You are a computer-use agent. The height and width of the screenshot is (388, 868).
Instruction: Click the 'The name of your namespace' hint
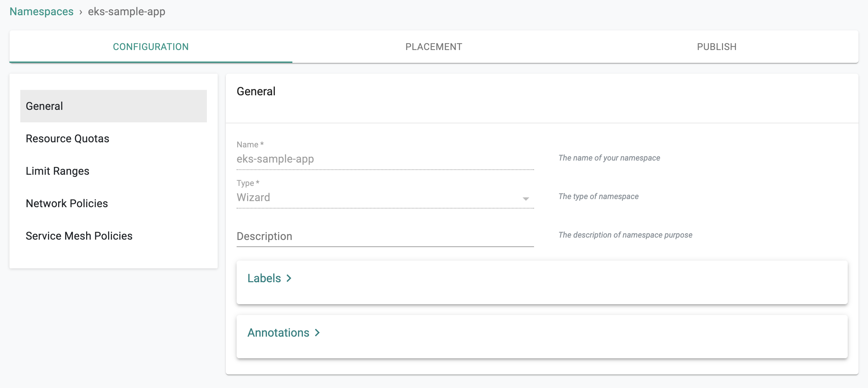(x=609, y=158)
